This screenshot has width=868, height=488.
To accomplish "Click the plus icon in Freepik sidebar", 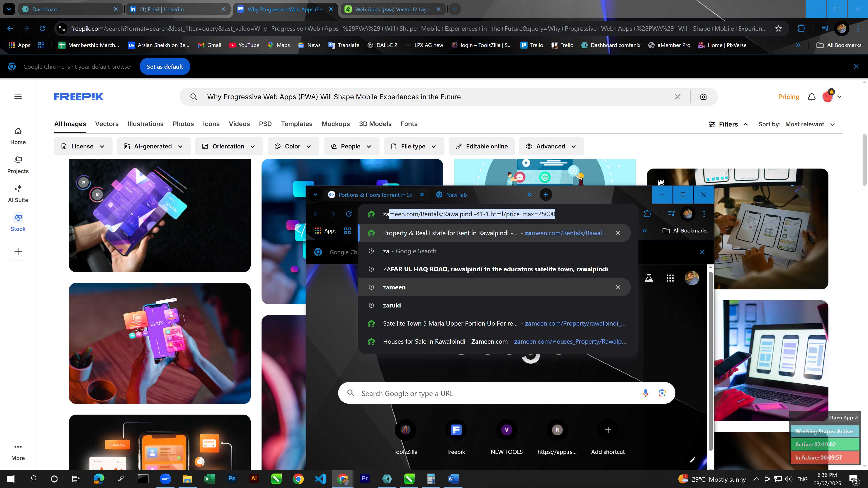I will 18,252.
